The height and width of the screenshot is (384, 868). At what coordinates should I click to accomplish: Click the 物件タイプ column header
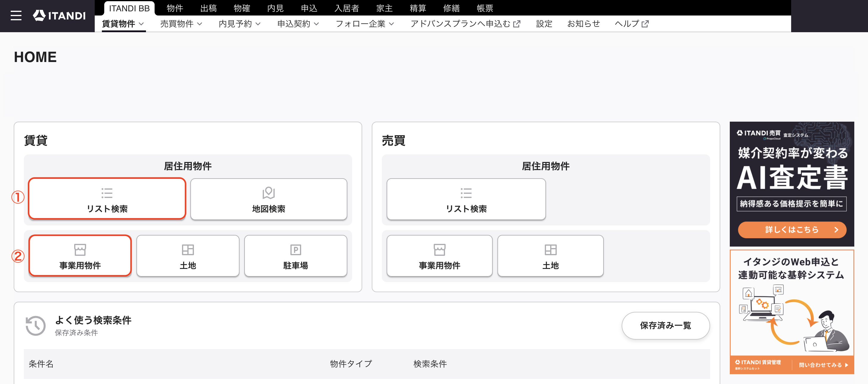(x=351, y=364)
